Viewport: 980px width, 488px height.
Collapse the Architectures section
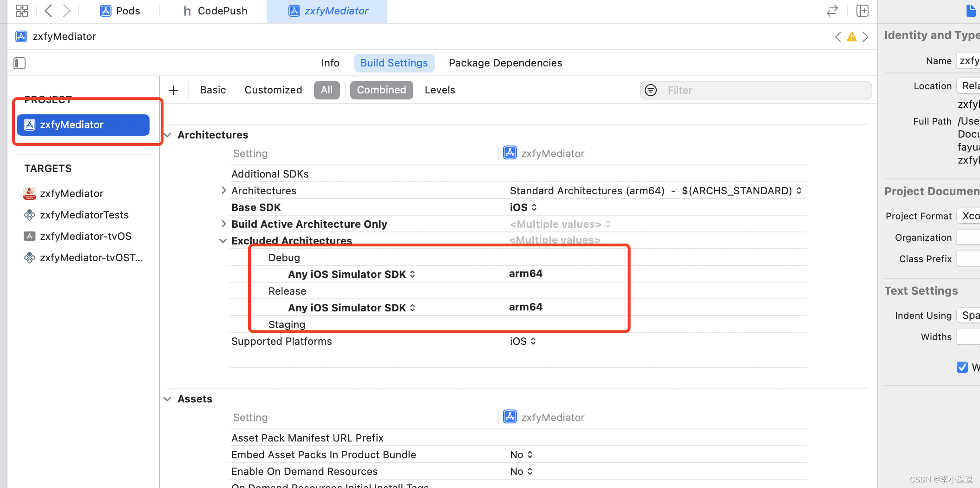coord(168,135)
